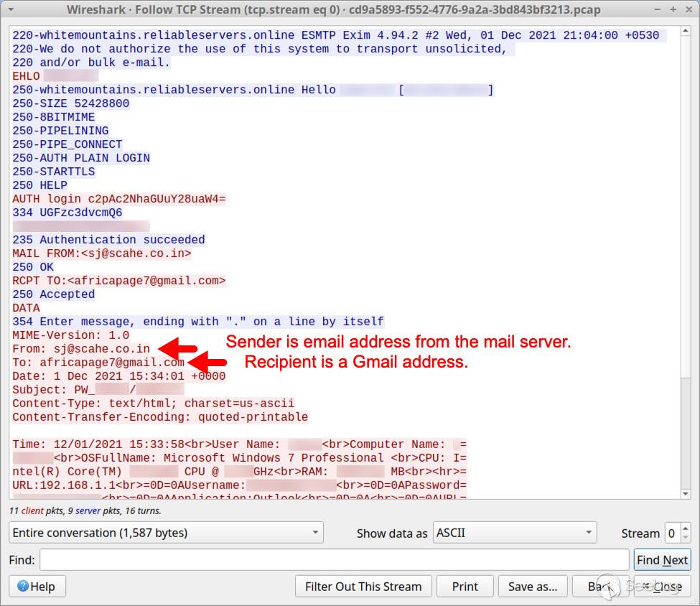Image resolution: width=700 pixels, height=606 pixels.
Task: Click the scroll up arrow of stream text
Action: coord(685,31)
